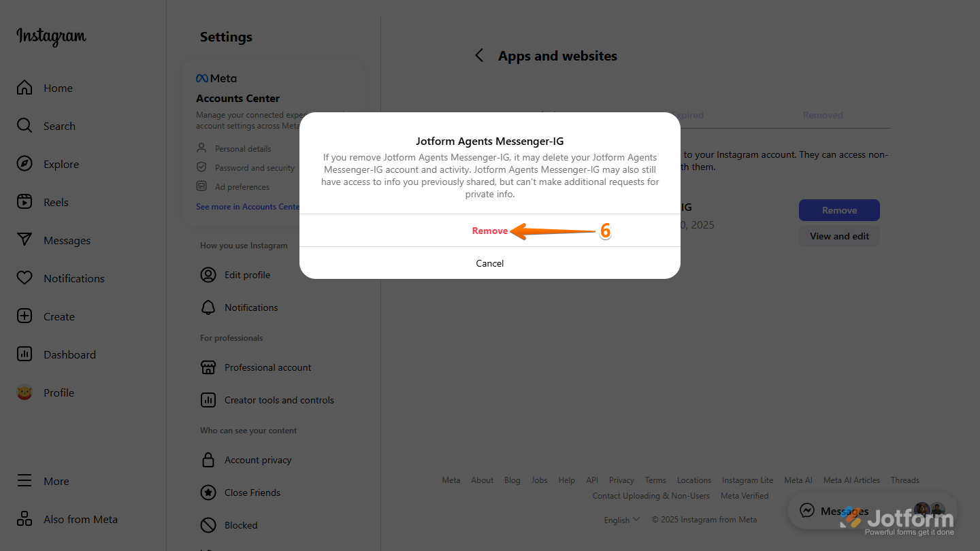Switch to the Expired tab
Viewport: 980px width, 551px height.
[x=687, y=115]
